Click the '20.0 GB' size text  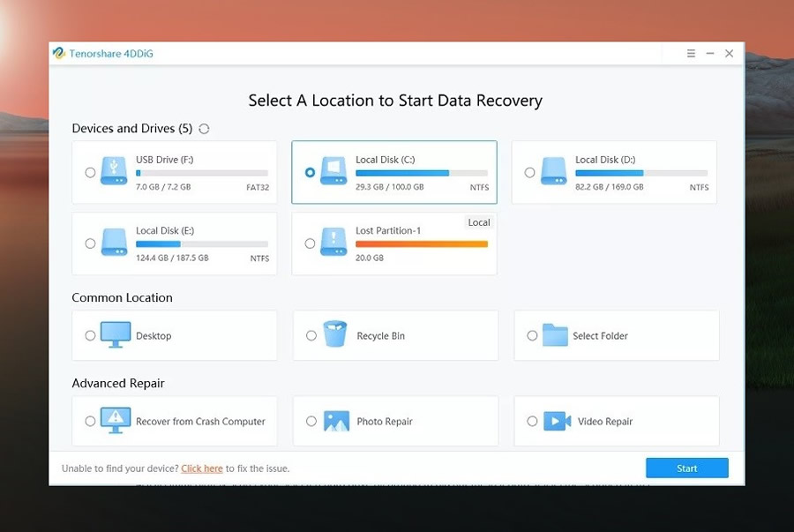369,258
